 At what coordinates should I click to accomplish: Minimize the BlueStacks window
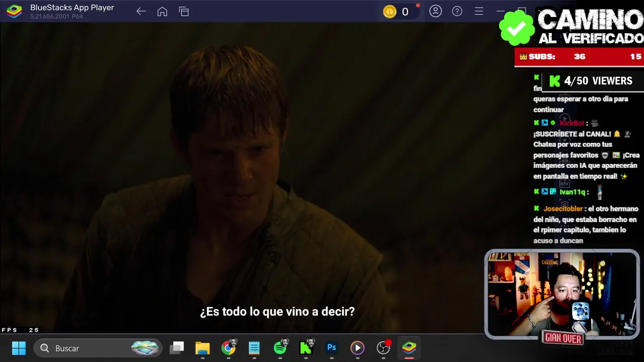(500, 11)
